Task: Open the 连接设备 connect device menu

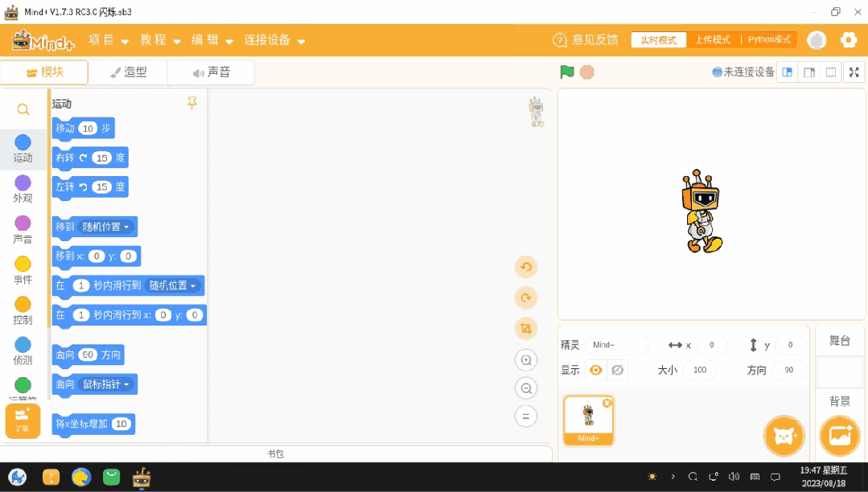Action: coord(274,40)
